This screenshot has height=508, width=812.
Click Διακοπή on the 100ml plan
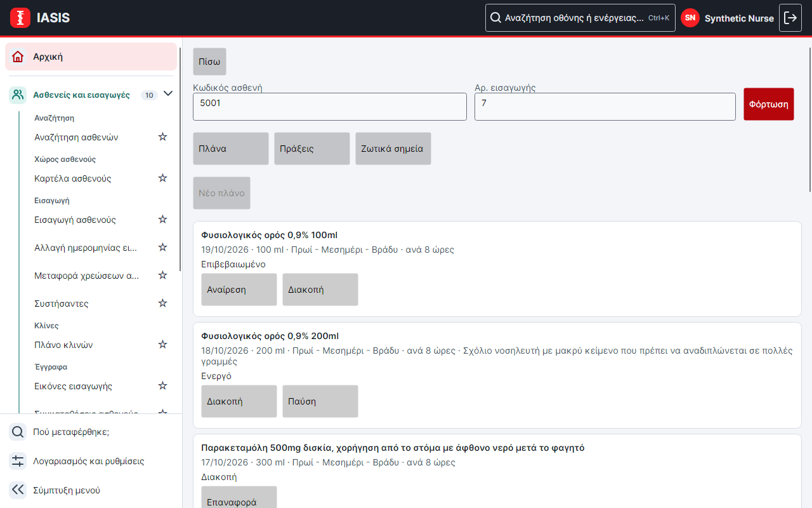320,290
